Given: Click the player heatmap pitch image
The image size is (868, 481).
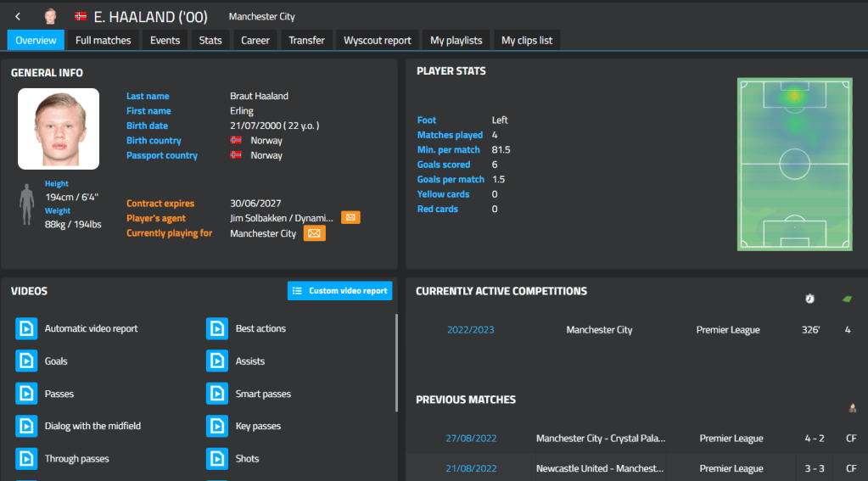Looking at the screenshot, I should click(794, 165).
